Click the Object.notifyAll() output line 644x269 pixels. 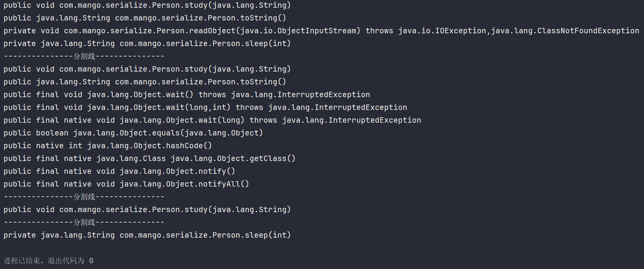click(x=126, y=184)
